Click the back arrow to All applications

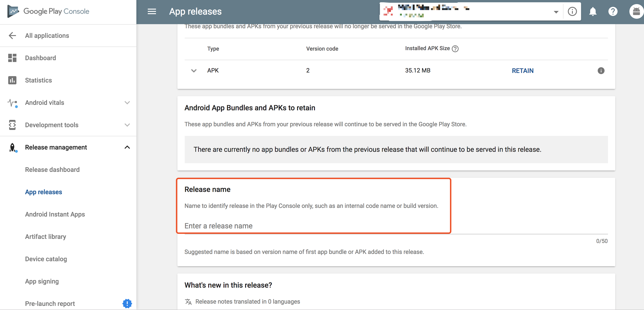[x=12, y=36]
